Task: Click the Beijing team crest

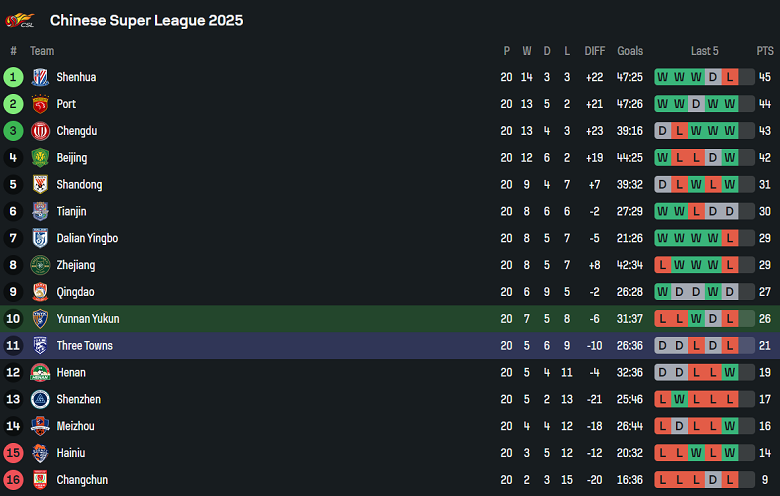Action: tap(40, 158)
